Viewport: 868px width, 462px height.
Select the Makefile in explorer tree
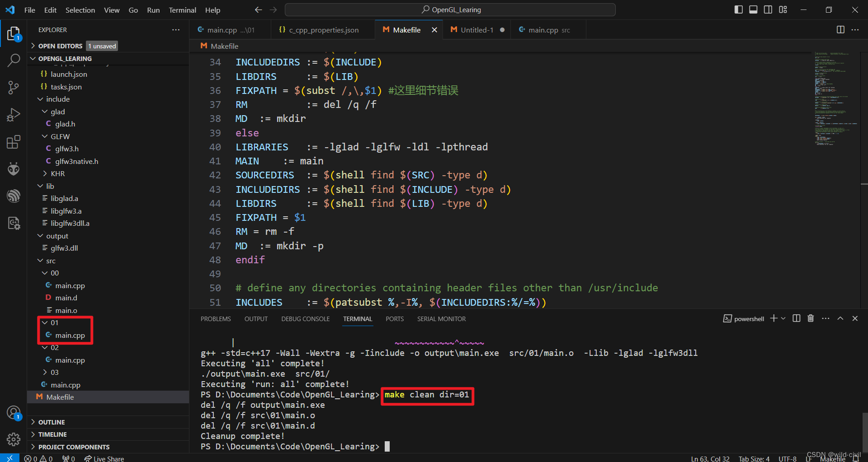point(108,397)
